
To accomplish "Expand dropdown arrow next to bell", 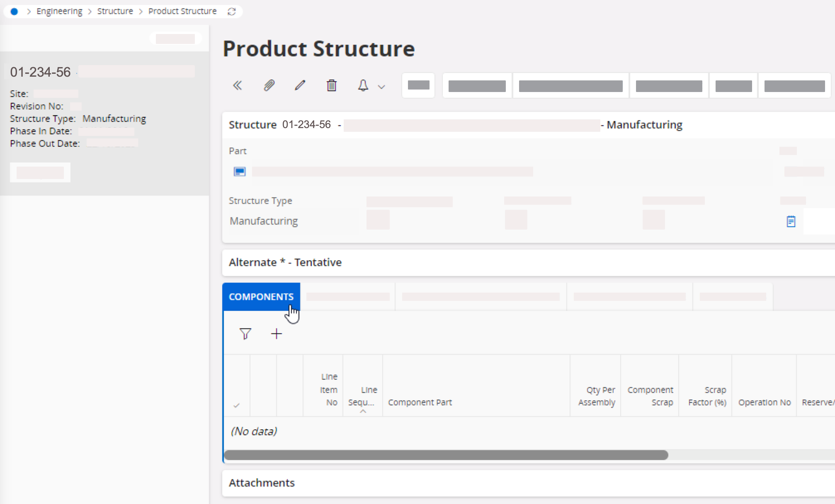I will click(x=381, y=87).
